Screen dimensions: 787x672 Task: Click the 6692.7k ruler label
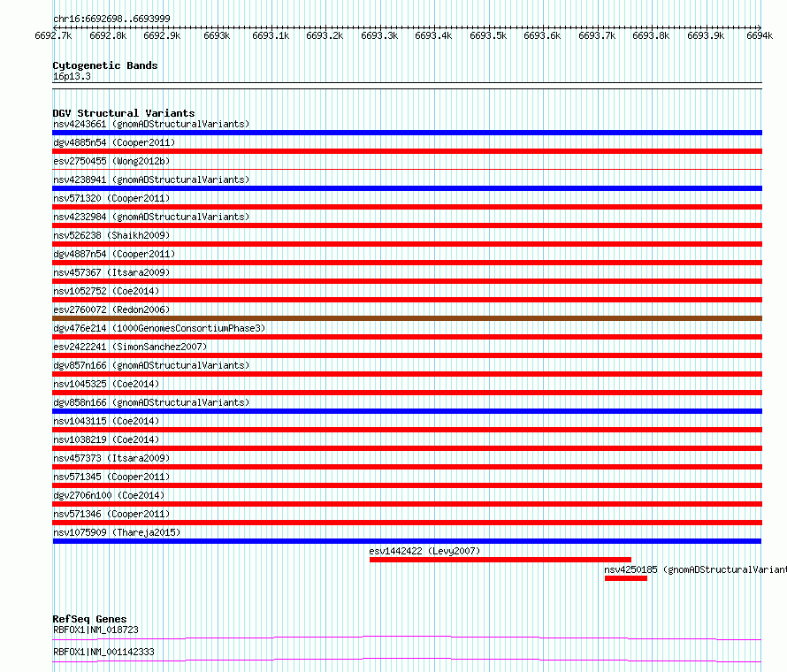[53, 35]
